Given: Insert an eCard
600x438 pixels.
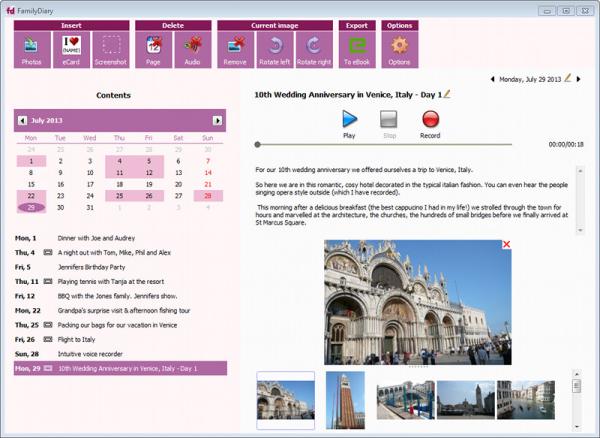Looking at the screenshot, I should pyautogui.click(x=72, y=49).
